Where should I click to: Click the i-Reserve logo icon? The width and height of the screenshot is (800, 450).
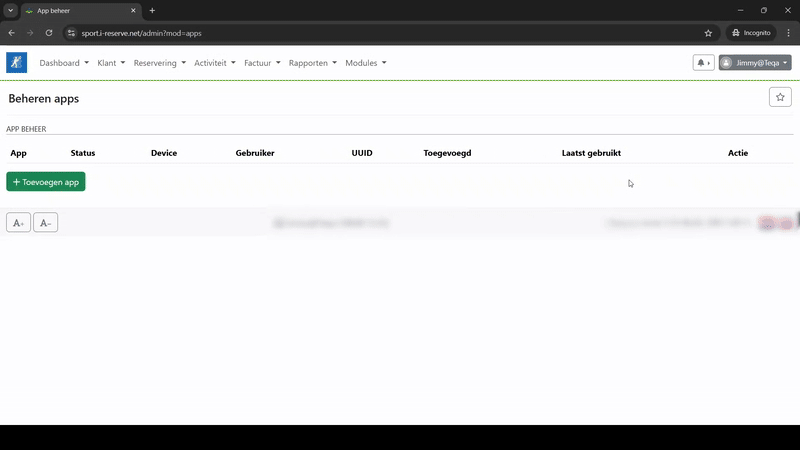point(17,63)
